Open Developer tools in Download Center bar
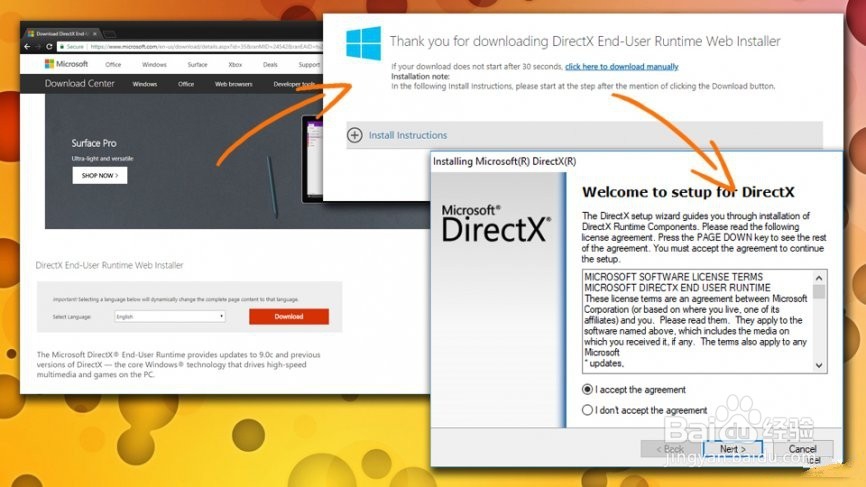This screenshot has width=866, height=487. tap(294, 84)
